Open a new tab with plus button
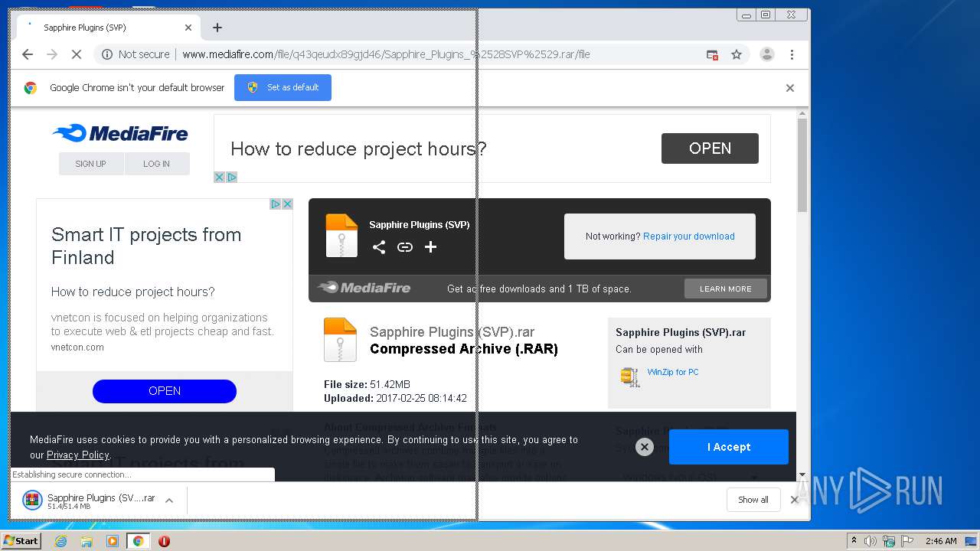 (217, 28)
